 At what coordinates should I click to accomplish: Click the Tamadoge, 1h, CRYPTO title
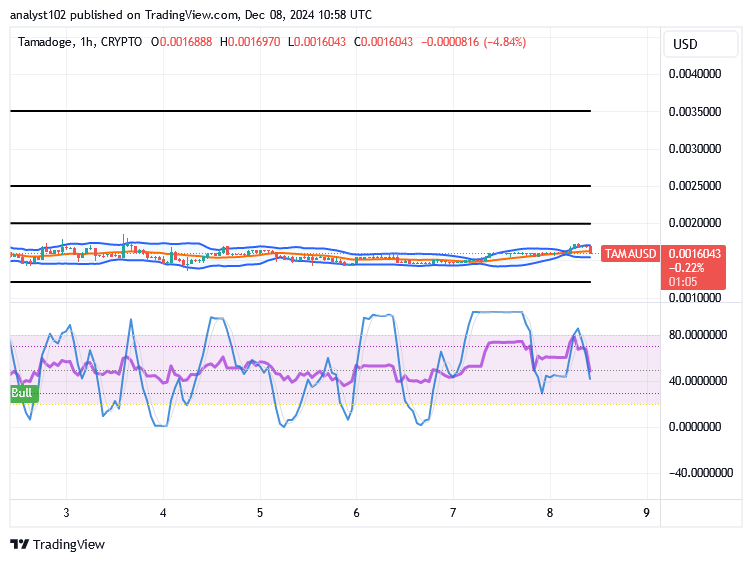(x=80, y=42)
